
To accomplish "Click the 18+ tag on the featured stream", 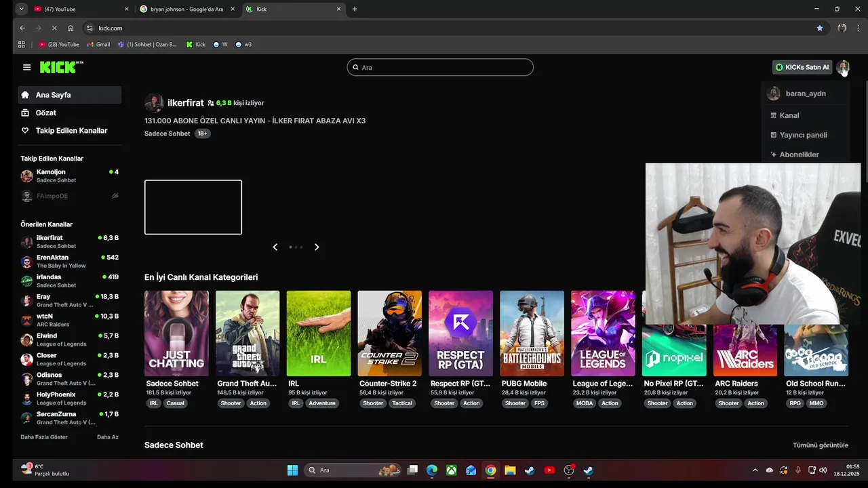I will 202,134.
